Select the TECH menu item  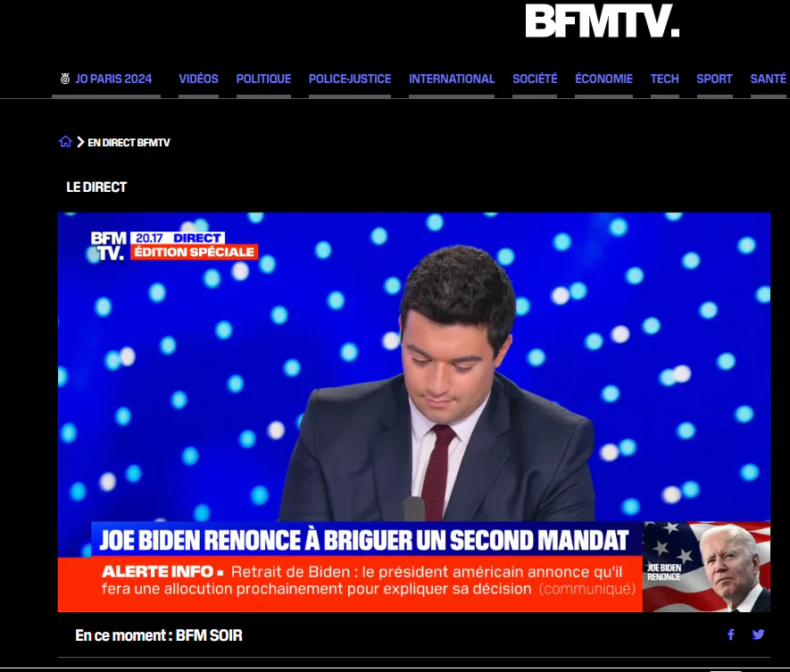pyautogui.click(x=664, y=79)
